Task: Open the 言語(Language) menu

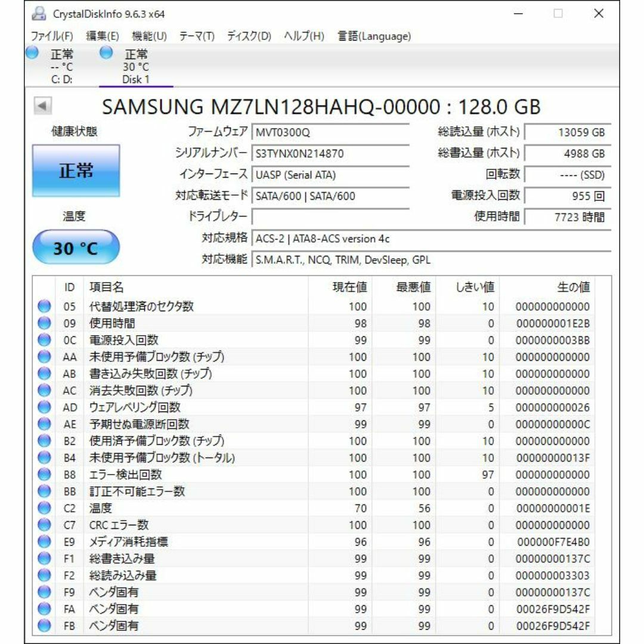Action: (374, 36)
